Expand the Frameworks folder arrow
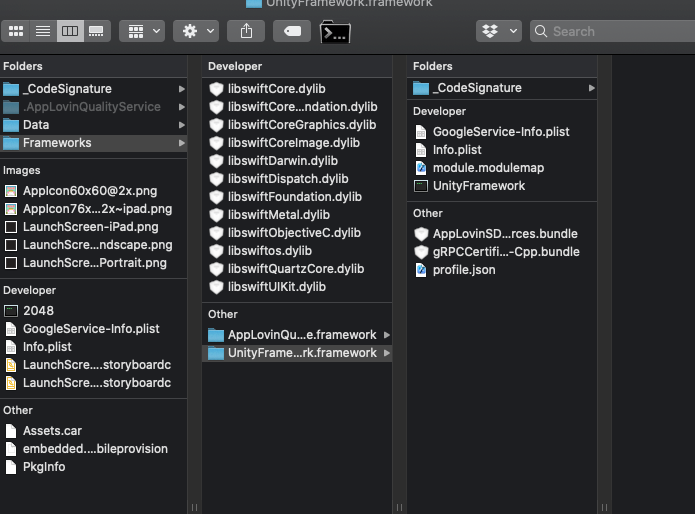695x514 pixels. click(181, 143)
